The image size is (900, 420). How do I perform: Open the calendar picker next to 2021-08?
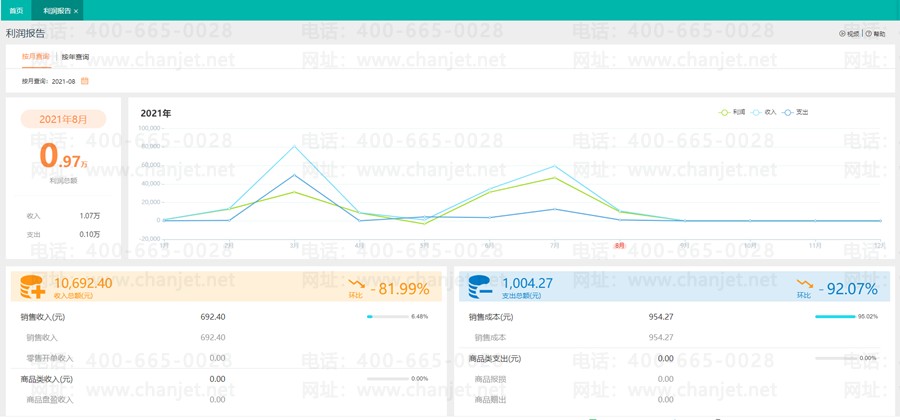(85, 81)
